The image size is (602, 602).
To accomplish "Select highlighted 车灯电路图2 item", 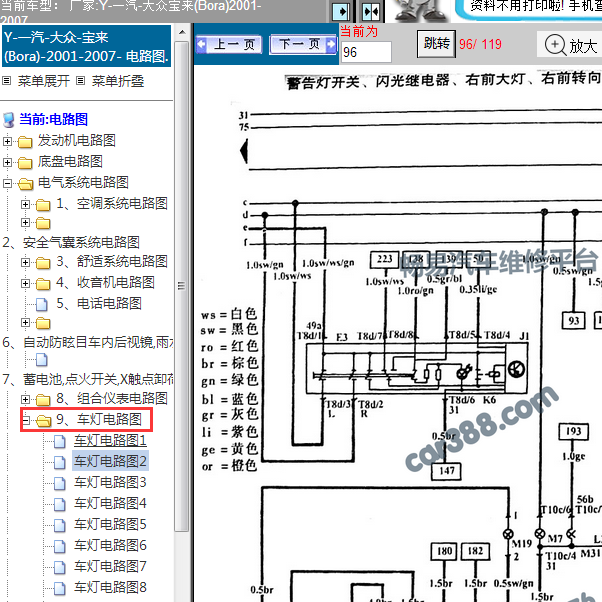I will pos(110,461).
